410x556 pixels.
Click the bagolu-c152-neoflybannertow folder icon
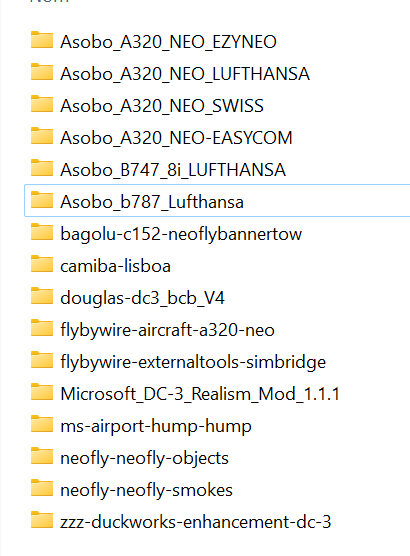coord(42,232)
